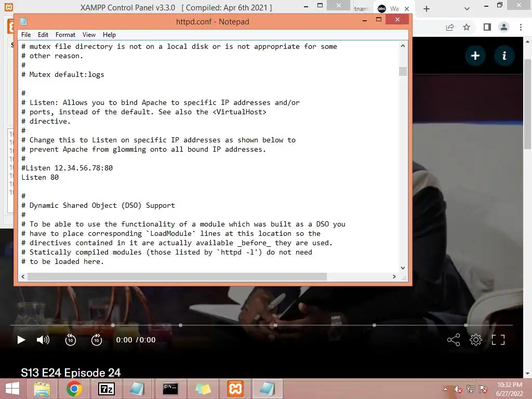This screenshot has height=399, width=532.
Task: Click the 'S13 E24 Episode 24' title
Action: click(x=71, y=373)
